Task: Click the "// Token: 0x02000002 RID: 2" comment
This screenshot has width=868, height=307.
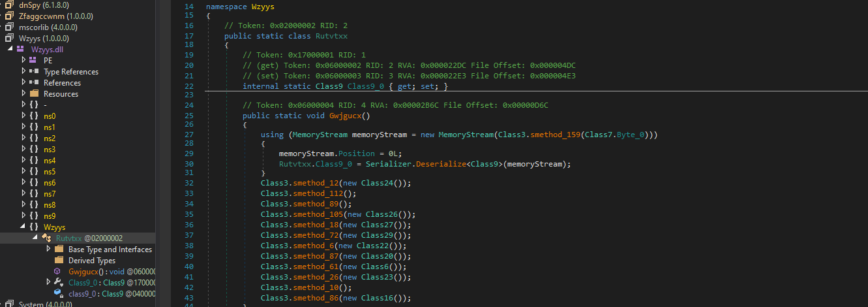Action: pyautogui.click(x=286, y=25)
